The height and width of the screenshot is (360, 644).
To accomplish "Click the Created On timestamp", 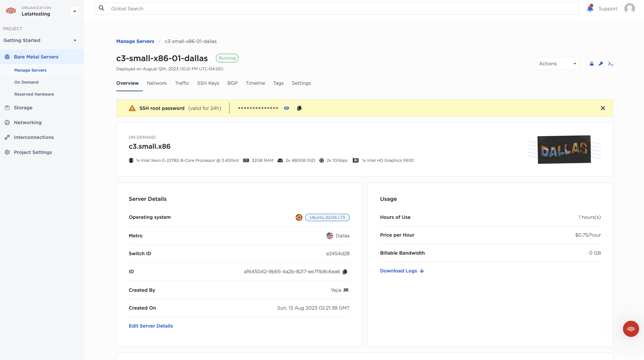I will pyautogui.click(x=313, y=308).
